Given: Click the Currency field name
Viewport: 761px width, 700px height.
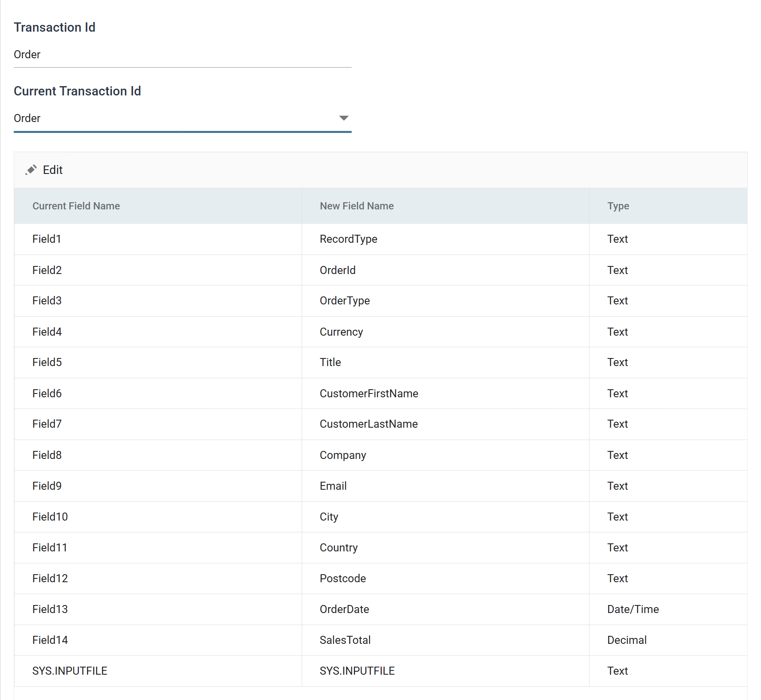Looking at the screenshot, I should pyautogui.click(x=446, y=332).
